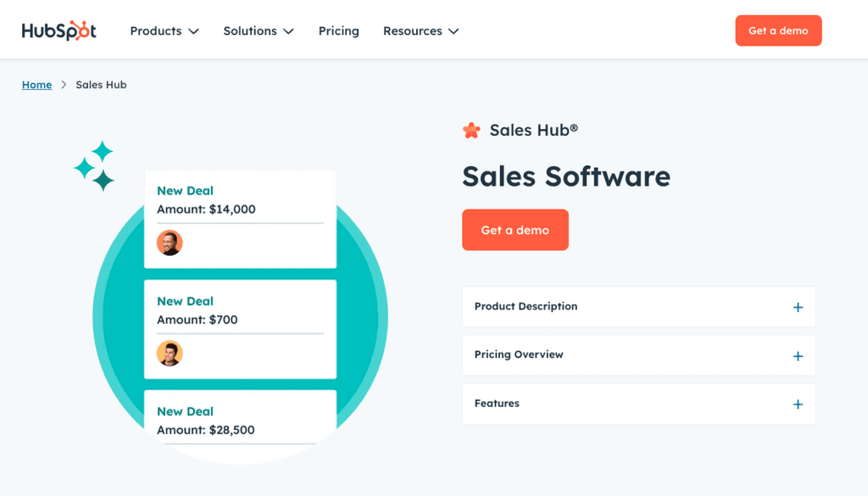868x496 pixels.
Task: Click the Get a demo button below Sales Software
Action: click(x=515, y=229)
